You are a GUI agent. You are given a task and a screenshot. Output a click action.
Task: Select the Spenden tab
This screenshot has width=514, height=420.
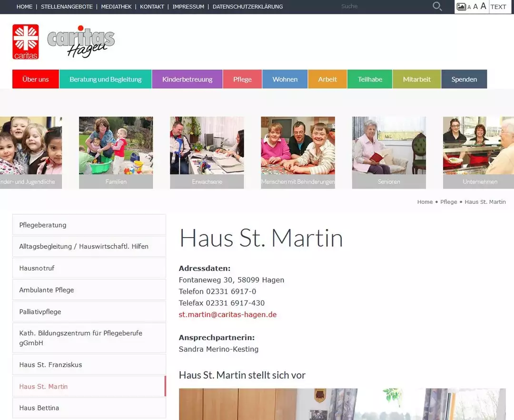tap(464, 79)
